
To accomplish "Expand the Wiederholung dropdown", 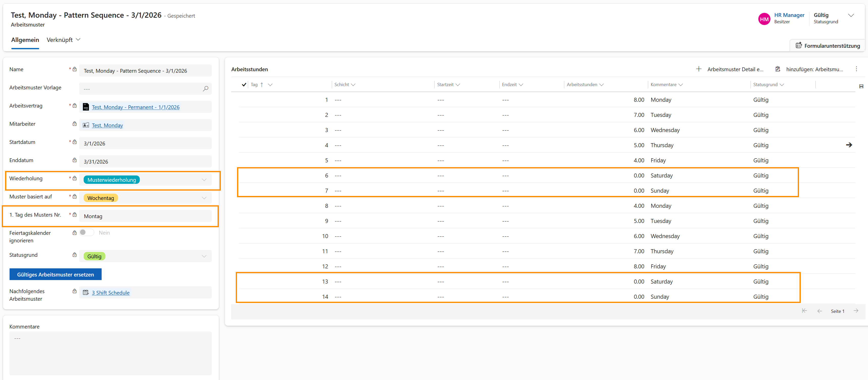I will click(x=204, y=180).
